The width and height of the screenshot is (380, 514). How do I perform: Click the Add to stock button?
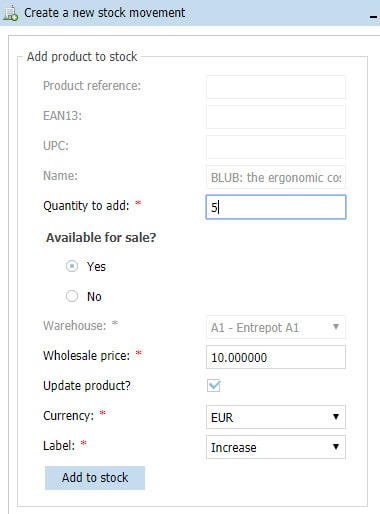pos(95,478)
